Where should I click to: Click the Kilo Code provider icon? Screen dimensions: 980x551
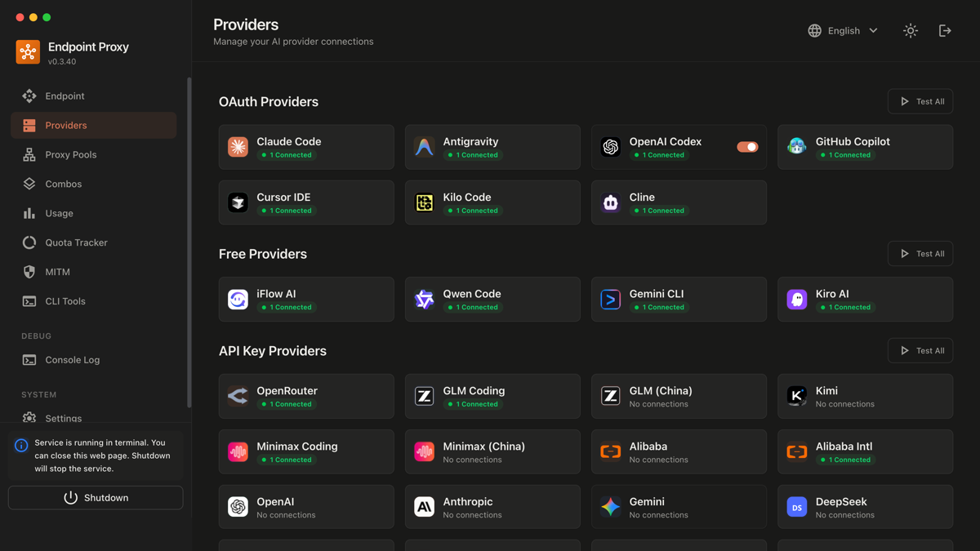424,202
